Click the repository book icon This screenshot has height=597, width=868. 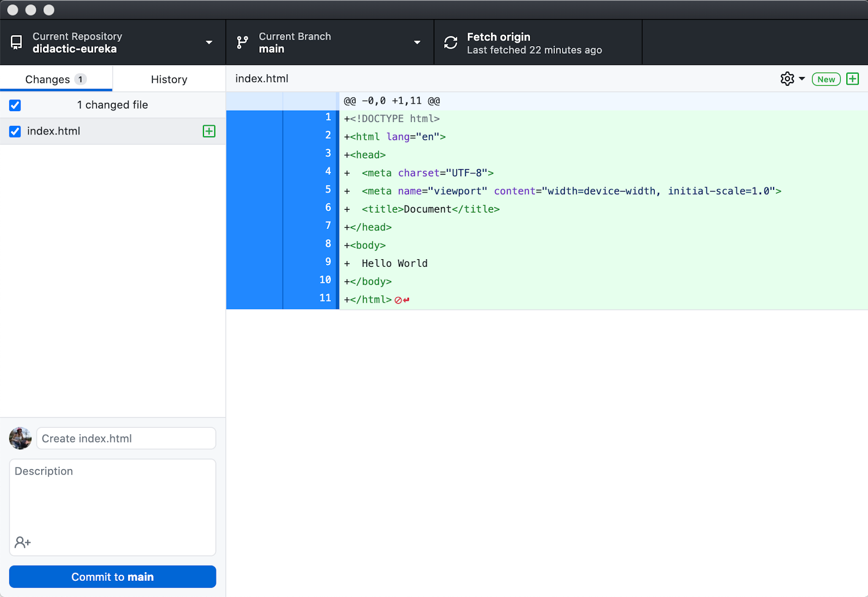tap(16, 42)
